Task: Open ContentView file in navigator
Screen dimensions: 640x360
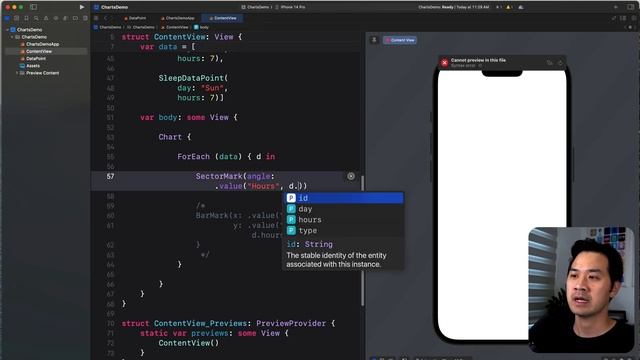Action: [36, 51]
